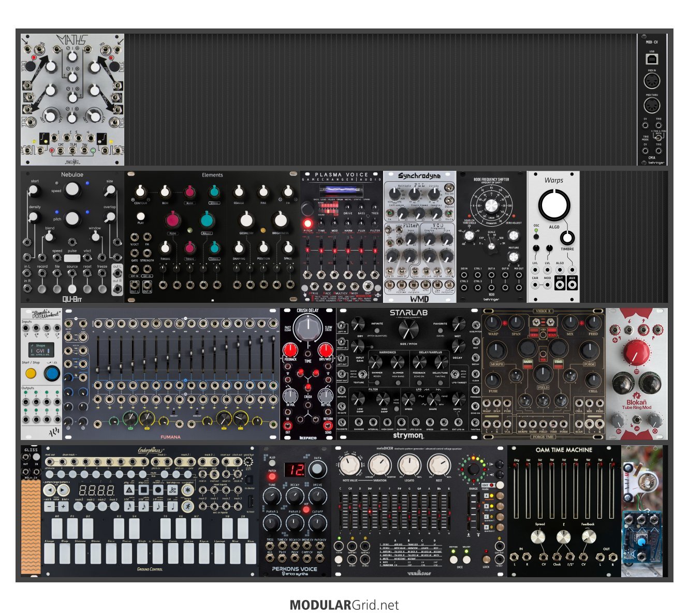Click the NOTE VALUE knob on melaDICER
Viewport: 689px width, 616px height.
[350, 465]
